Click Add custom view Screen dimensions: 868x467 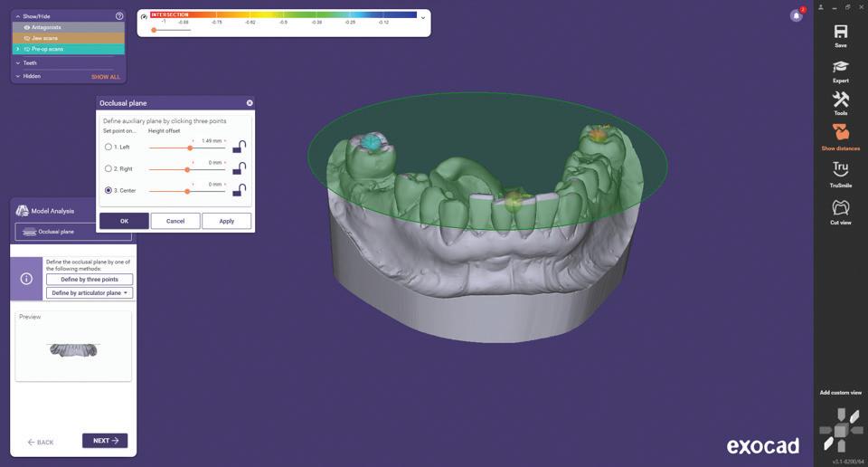point(840,393)
